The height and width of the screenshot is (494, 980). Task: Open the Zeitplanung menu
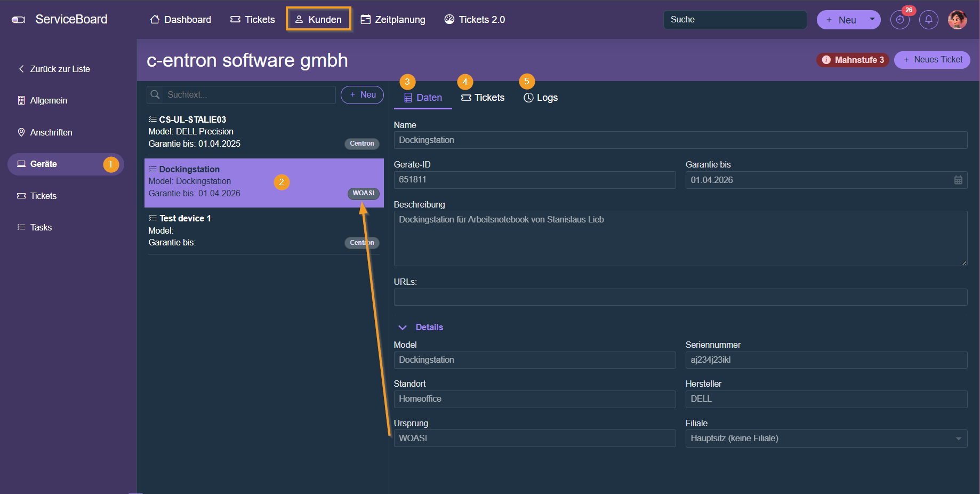click(393, 20)
